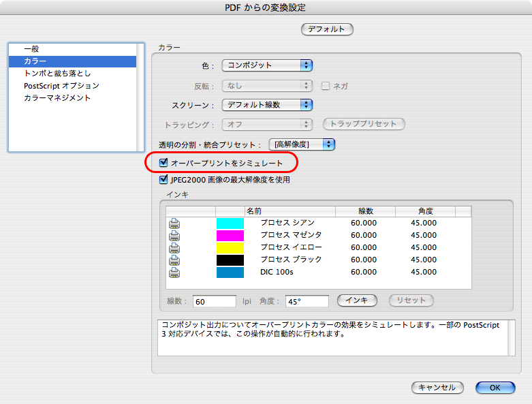Click 60.000 線数 value for プロセス ブラック
The image size is (532, 404).
click(364, 260)
